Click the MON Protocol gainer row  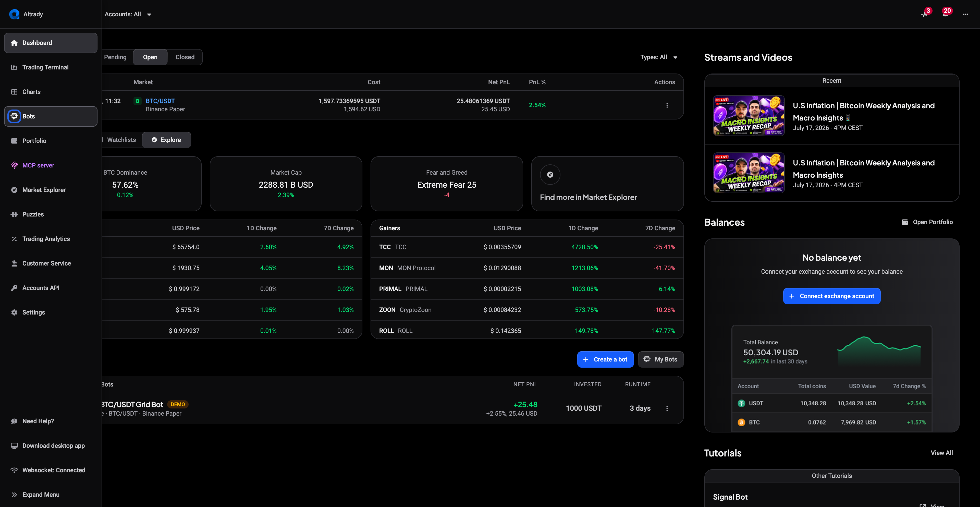tap(527, 268)
